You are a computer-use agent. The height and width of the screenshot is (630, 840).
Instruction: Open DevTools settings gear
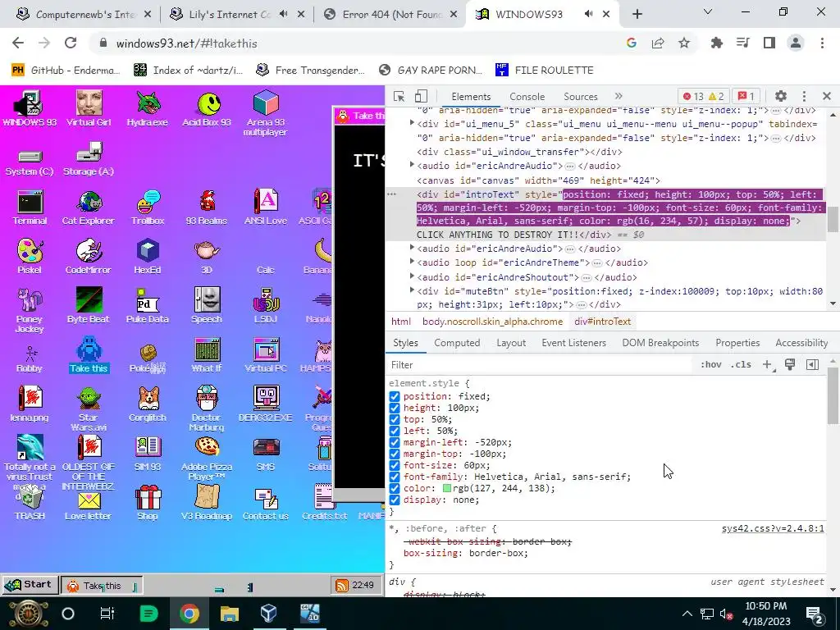(781, 97)
